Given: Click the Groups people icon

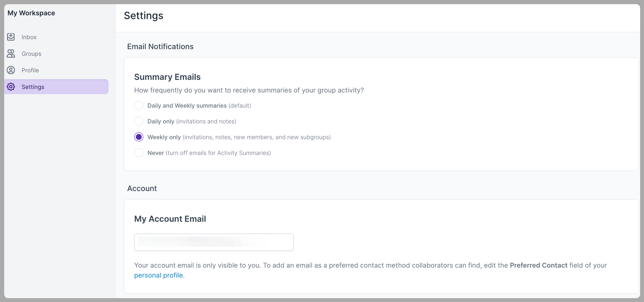Looking at the screenshot, I should point(11,54).
